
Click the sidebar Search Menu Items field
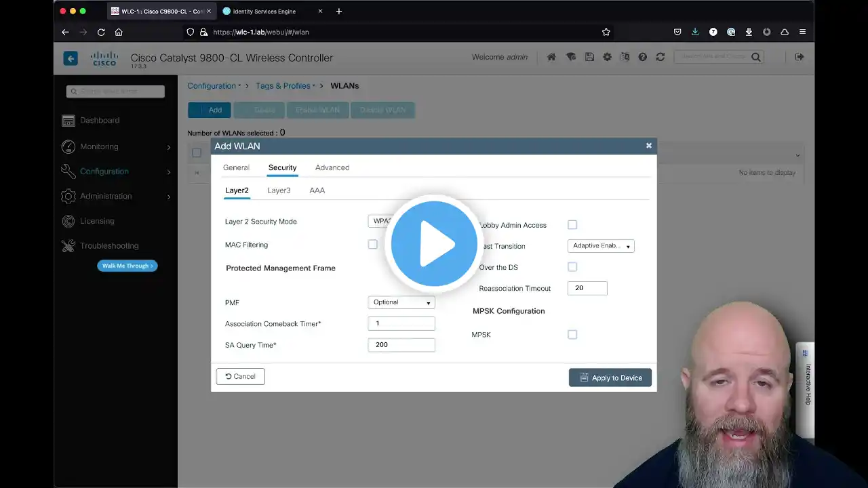(115, 91)
